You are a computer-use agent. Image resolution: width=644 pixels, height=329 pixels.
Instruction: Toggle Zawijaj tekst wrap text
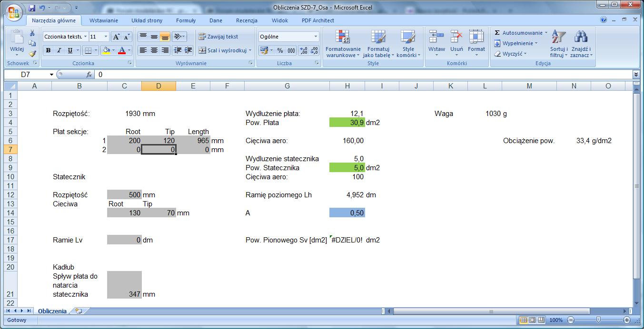[x=218, y=37]
